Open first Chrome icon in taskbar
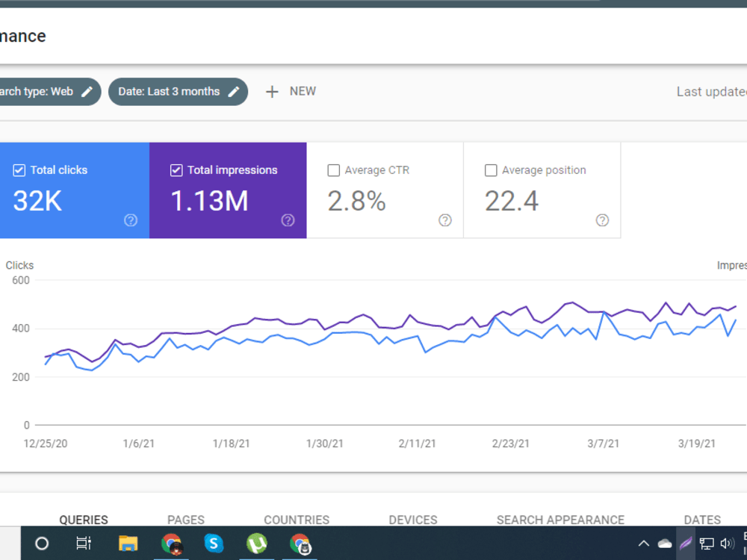Image resolution: width=747 pixels, height=560 pixels. [171, 544]
